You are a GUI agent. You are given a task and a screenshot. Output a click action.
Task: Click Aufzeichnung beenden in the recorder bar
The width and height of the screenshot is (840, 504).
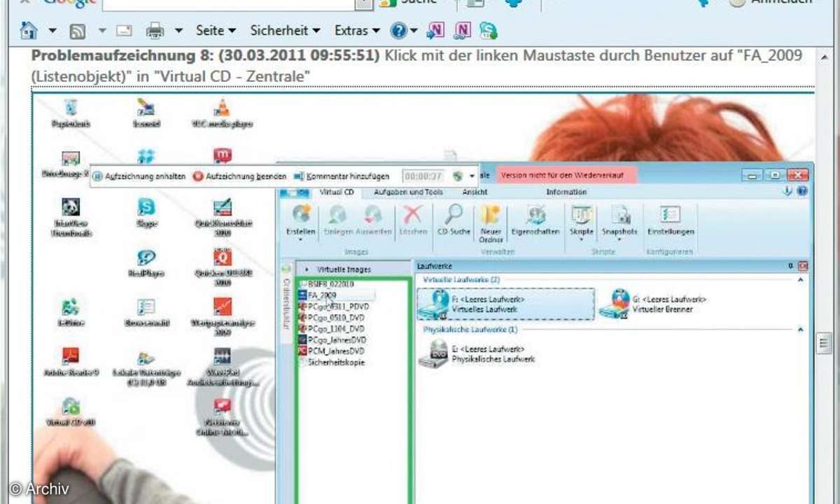(240, 176)
